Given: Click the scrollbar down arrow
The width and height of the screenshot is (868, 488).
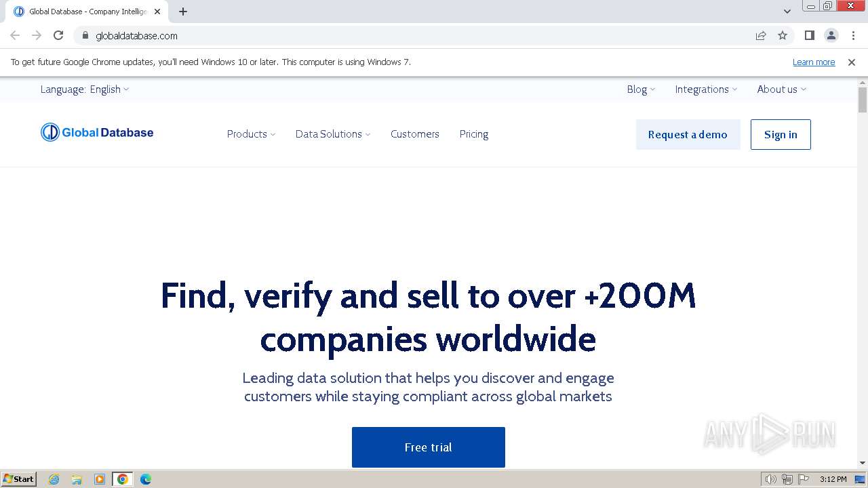Looking at the screenshot, I should [863, 463].
